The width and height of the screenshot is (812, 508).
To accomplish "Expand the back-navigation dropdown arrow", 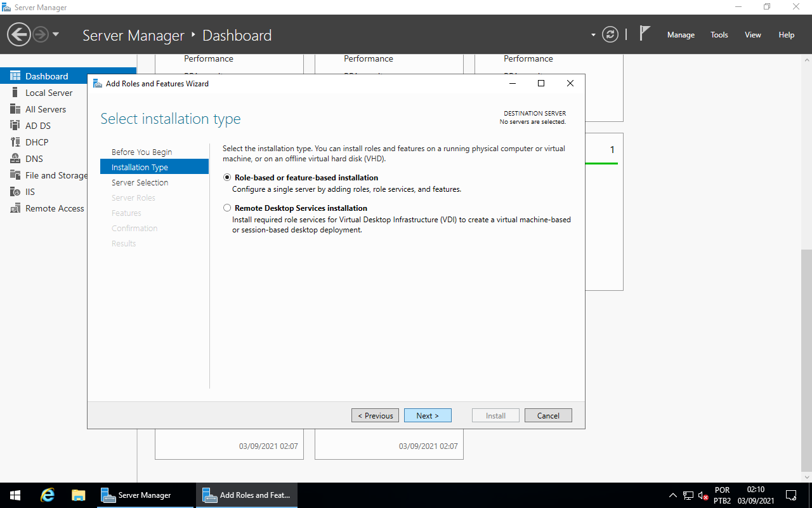I will [56, 36].
